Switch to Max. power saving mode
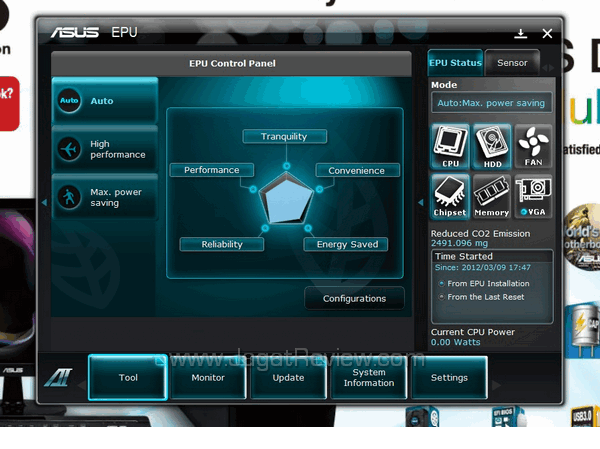Screen dimensions: 600x449 point(105,197)
